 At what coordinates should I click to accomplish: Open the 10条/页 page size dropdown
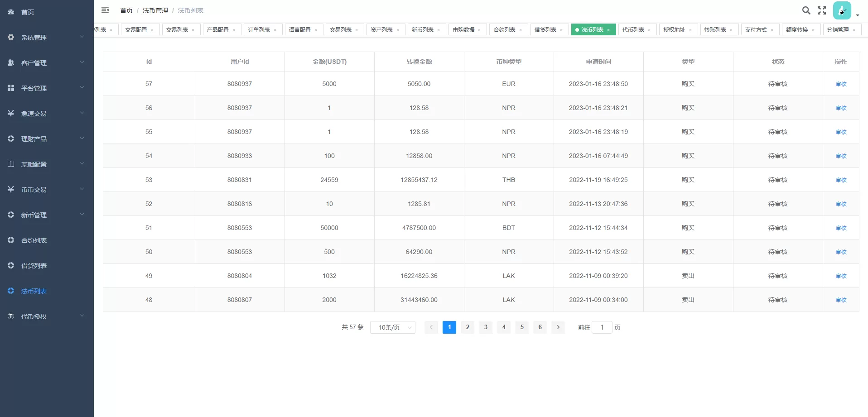coord(392,327)
